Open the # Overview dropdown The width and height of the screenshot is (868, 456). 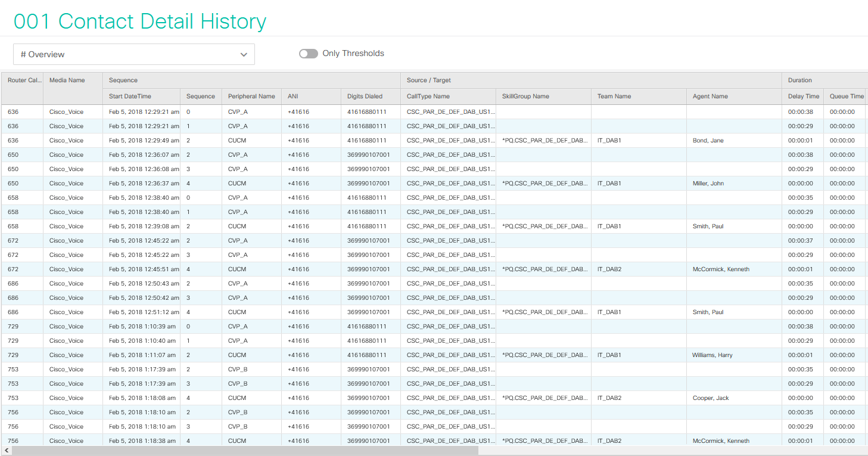pos(134,54)
